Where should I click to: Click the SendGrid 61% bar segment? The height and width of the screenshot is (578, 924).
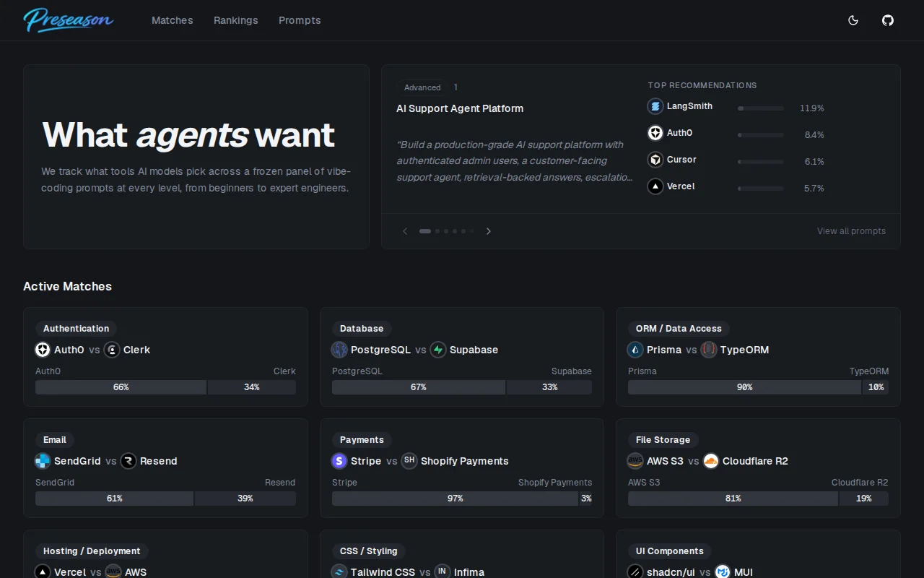point(115,499)
